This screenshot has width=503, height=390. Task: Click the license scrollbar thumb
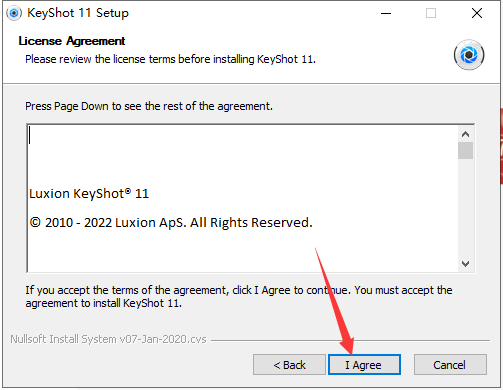click(x=465, y=151)
